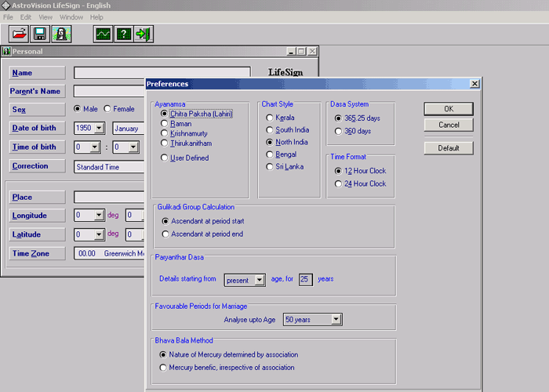Screen dimensions: 549x392
Task: Open help via question mark icon
Action: (124, 34)
